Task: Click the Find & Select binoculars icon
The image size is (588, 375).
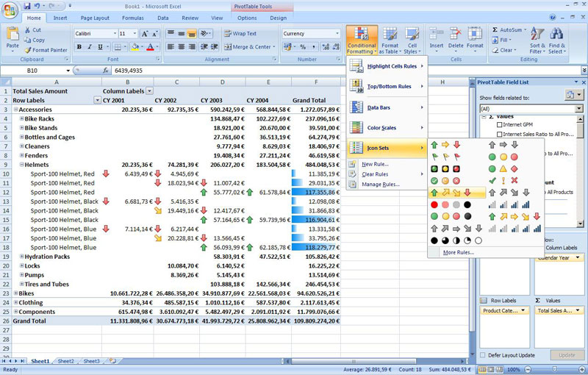Action: [556, 34]
